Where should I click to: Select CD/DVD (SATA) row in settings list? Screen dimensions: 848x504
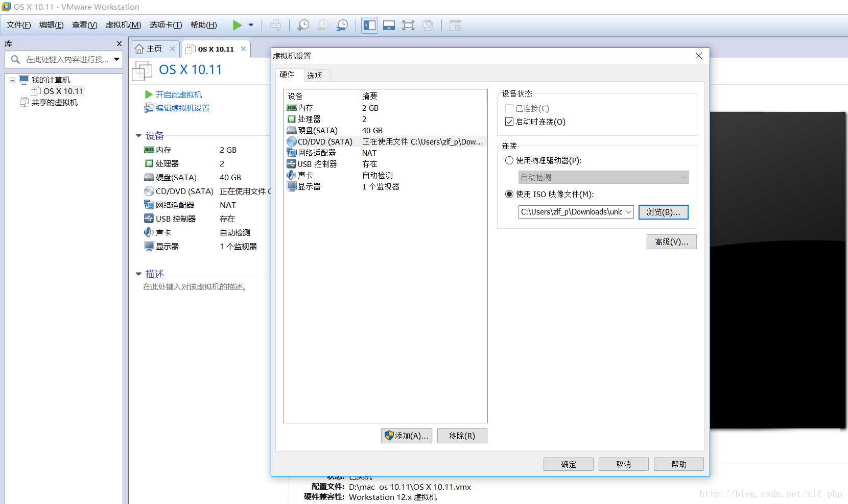[x=385, y=141]
